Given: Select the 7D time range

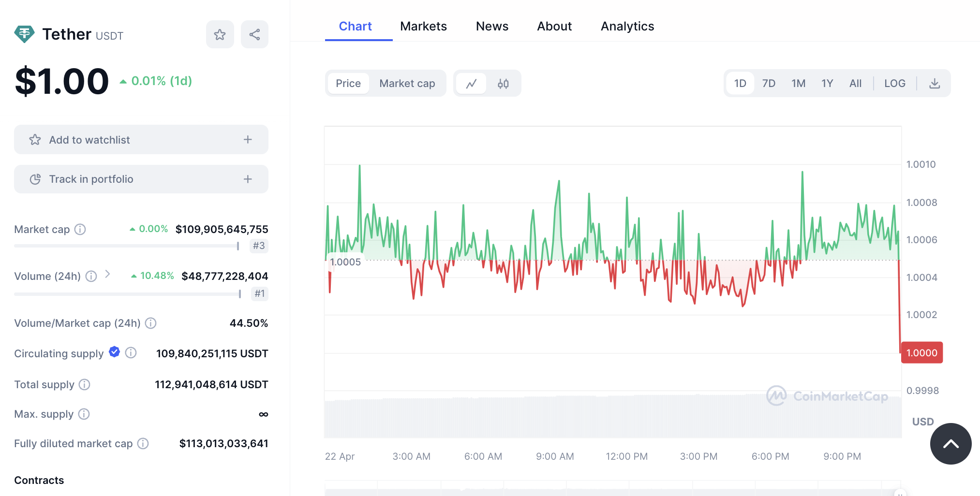Looking at the screenshot, I should coord(769,84).
